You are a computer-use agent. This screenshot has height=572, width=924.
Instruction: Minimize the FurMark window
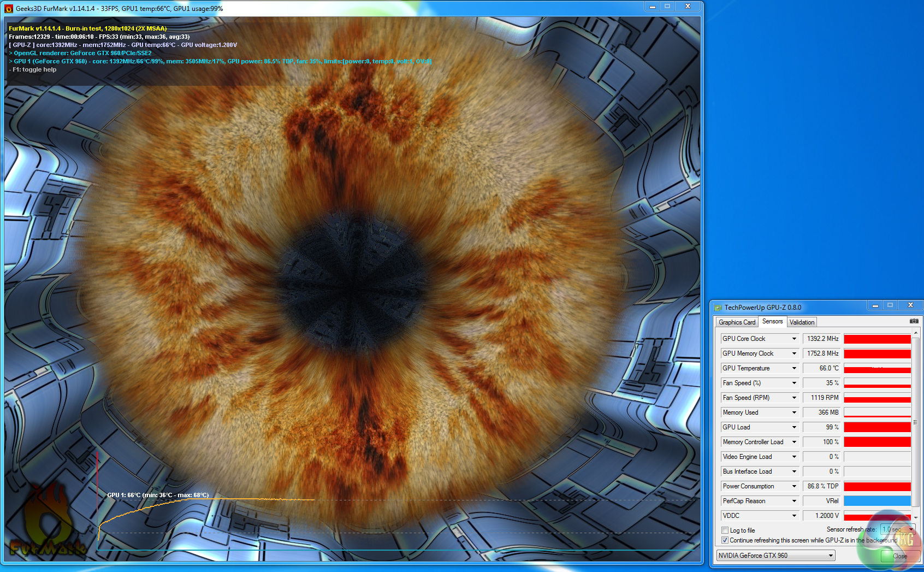652,7
